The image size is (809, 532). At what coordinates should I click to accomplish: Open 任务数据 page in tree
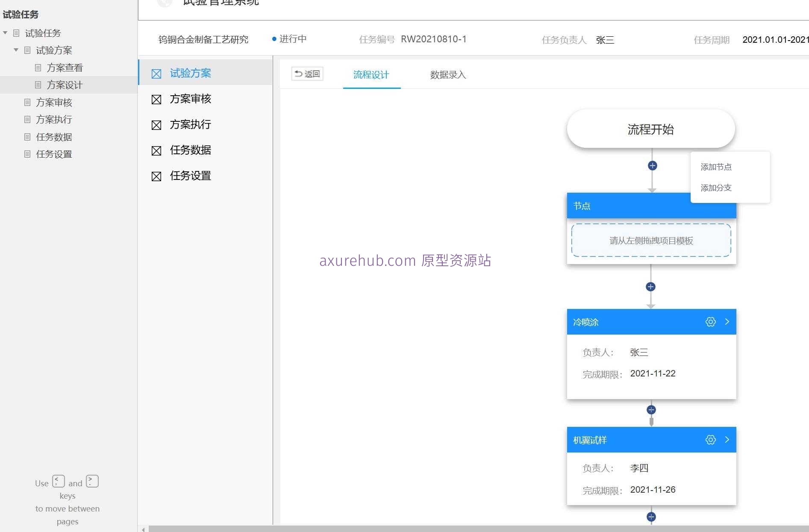(54, 137)
